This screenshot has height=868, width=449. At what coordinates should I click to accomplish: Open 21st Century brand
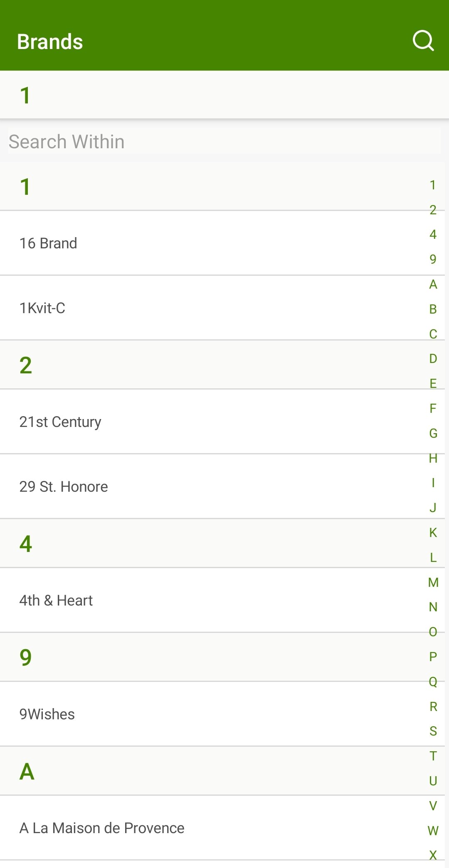click(x=222, y=422)
